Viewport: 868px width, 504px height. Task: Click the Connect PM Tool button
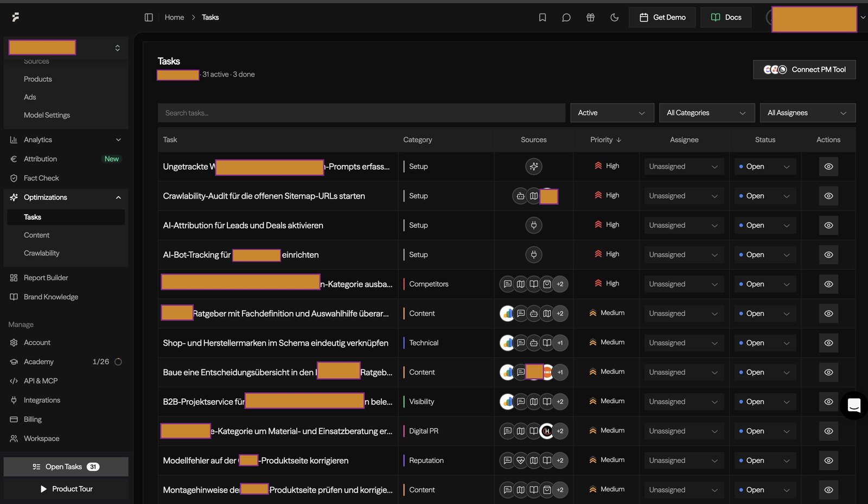pyautogui.click(x=805, y=69)
